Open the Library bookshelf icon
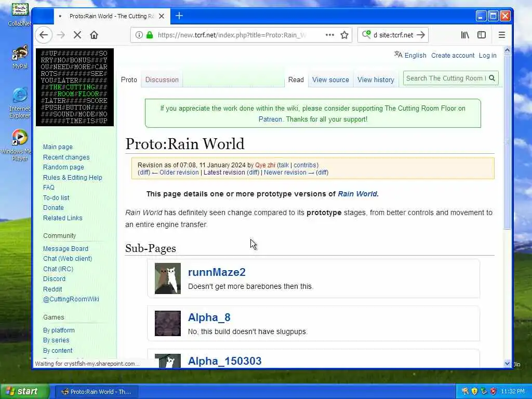Image resolution: width=532 pixels, height=399 pixels. tap(465, 35)
